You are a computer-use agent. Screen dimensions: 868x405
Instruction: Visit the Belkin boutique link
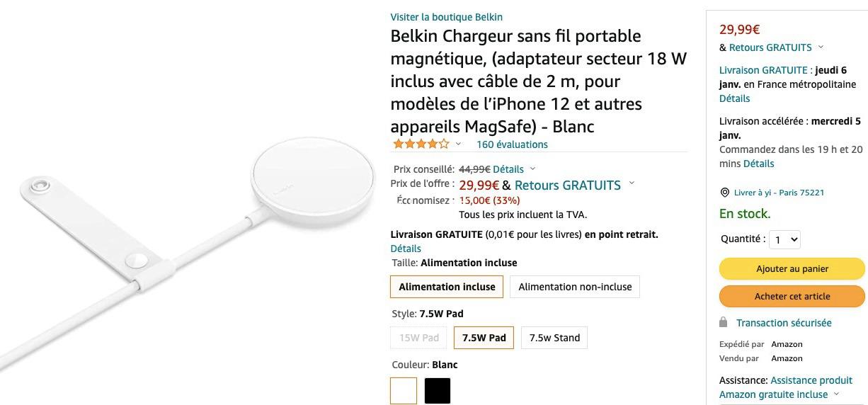pos(446,17)
